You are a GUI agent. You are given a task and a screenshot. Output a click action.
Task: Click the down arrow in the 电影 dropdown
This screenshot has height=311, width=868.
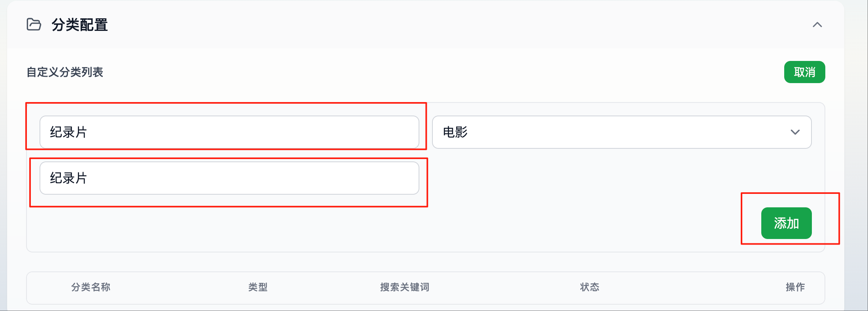(x=795, y=132)
